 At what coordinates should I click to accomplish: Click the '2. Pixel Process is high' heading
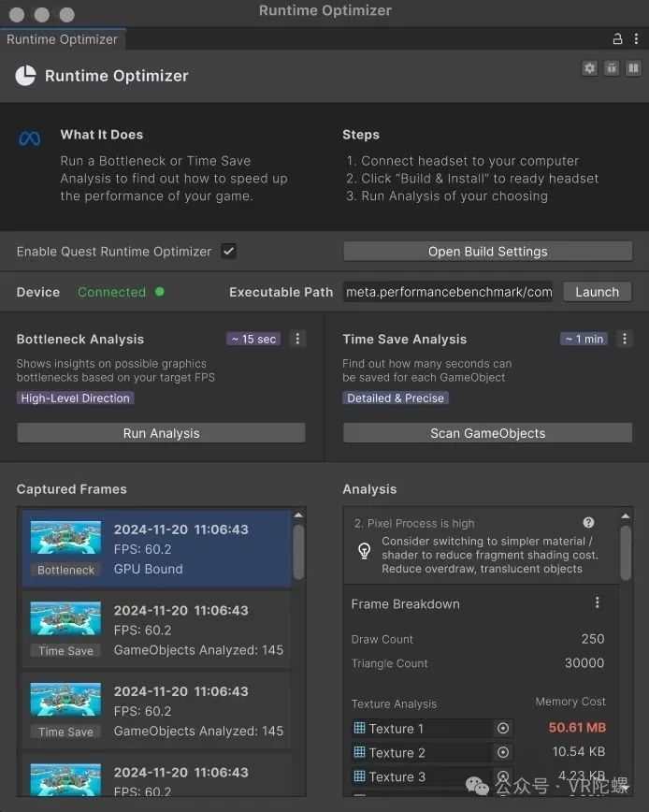[414, 523]
